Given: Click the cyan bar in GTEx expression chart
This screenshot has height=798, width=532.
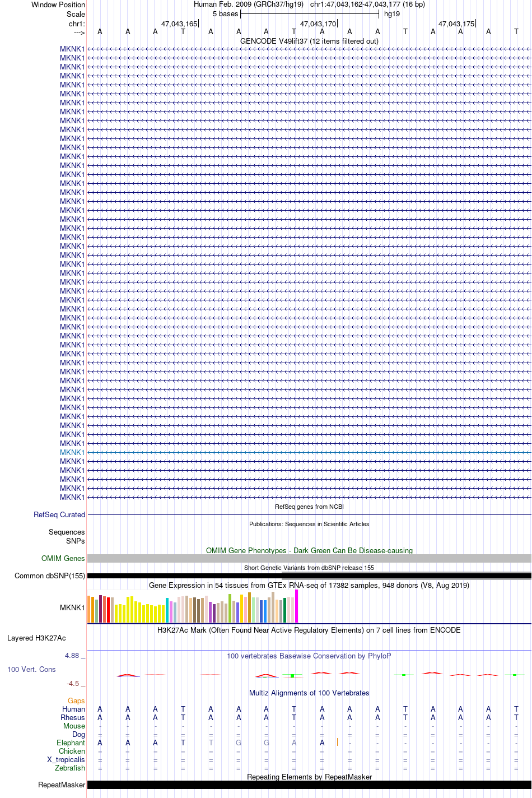Looking at the screenshot, I should point(167,610).
